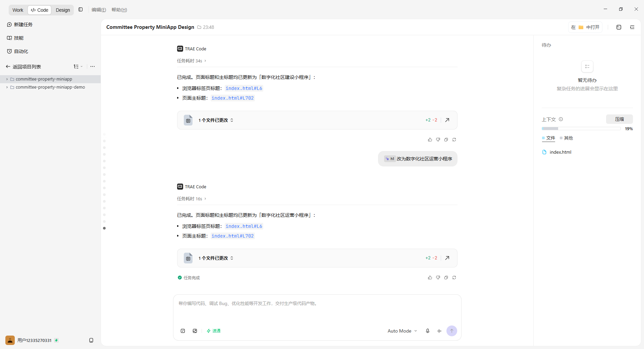
Task: Select the 文件 context tab
Action: (548, 138)
